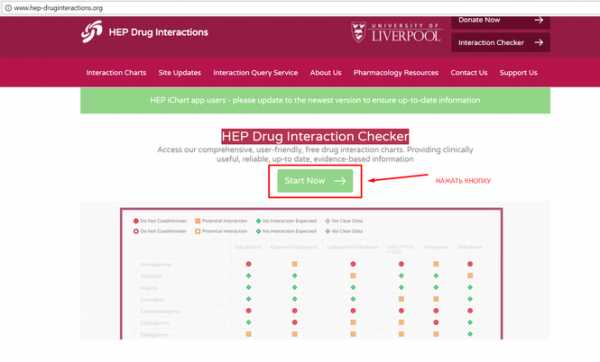This screenshot has height=362, width=600.
Task: Open Contact Us page
Action: click(x=469, y=73)
